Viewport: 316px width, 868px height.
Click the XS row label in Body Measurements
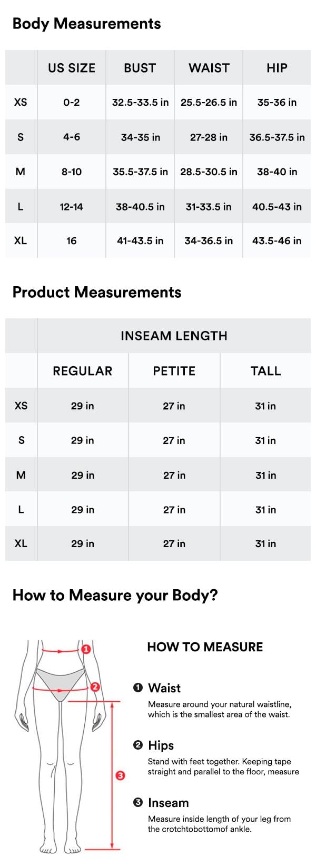tap(21, 102)
